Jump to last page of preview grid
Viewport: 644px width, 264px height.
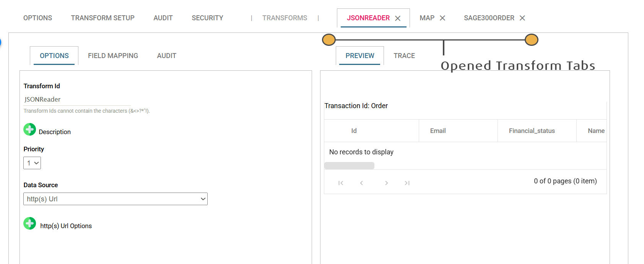pyautogui.click(x=407, y=183)
